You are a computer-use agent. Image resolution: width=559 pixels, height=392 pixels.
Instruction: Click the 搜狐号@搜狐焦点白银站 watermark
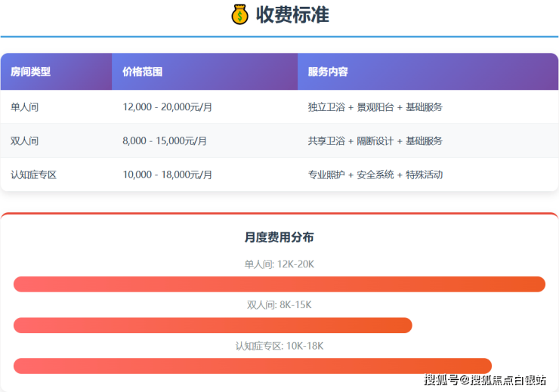485,380
